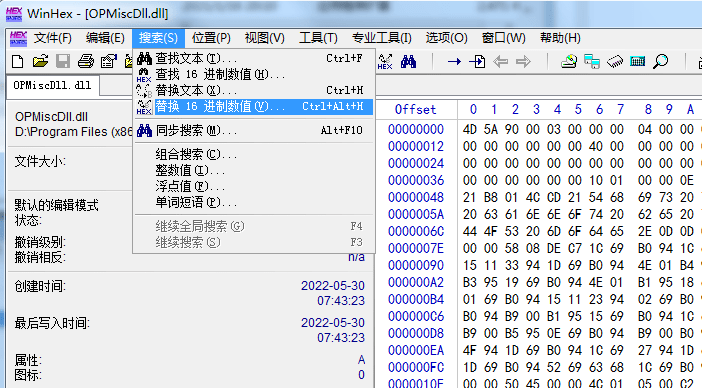Open the 文件(F) menu
This screenshot has height=388, width=702.
pyautogui.click(x=53, y=38)
